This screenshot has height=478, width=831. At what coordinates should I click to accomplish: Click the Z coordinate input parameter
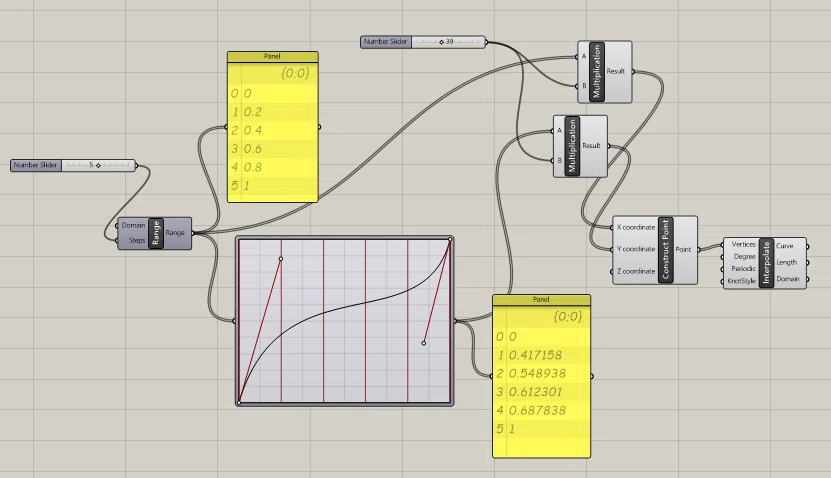pos(635,271)
